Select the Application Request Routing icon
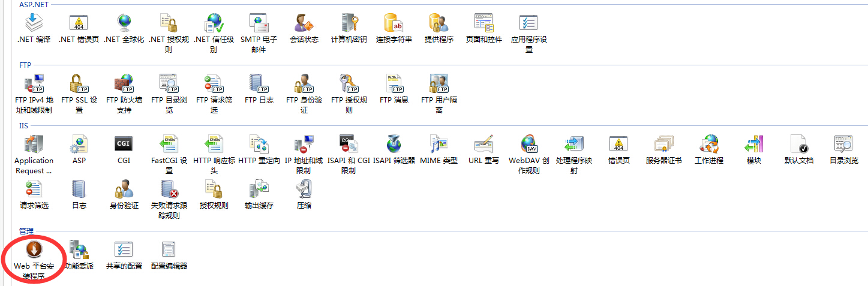This screenshot has width=868, height=286. (34, 144)
